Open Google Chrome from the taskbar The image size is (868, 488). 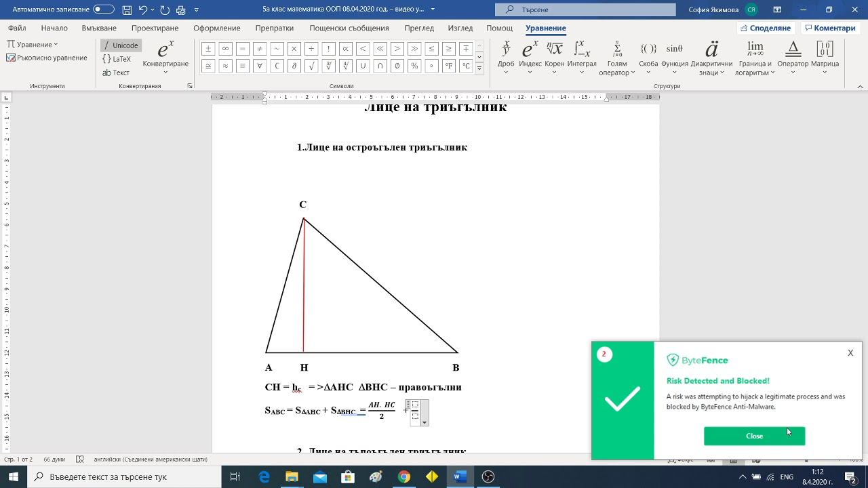403,476
